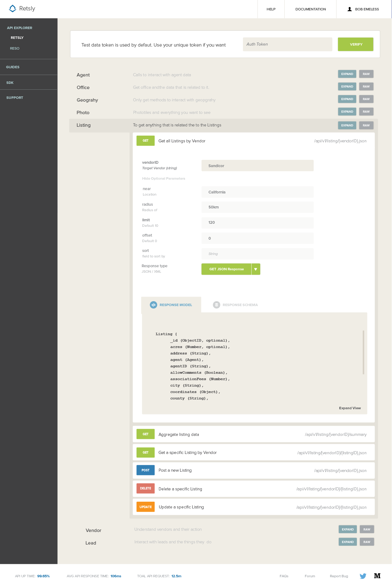Open Support in the sidebar
Screen dimensions: 392x588
(x=15, y=98)
